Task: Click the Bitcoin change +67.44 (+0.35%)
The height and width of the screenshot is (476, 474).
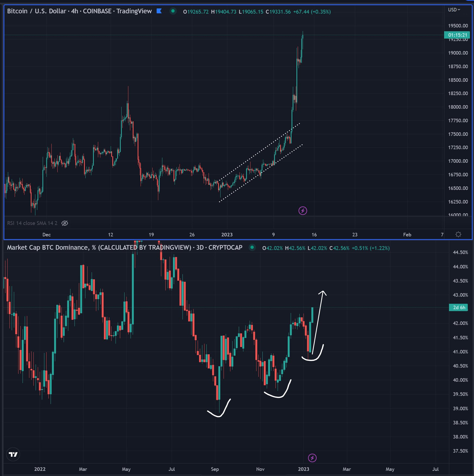Action: (312, 12)
